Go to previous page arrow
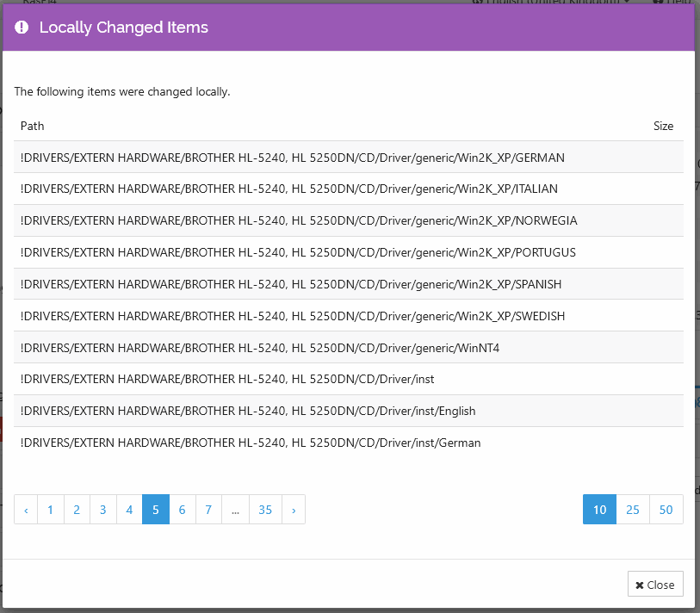Viewport: 700px width, 613px height. 26,510
